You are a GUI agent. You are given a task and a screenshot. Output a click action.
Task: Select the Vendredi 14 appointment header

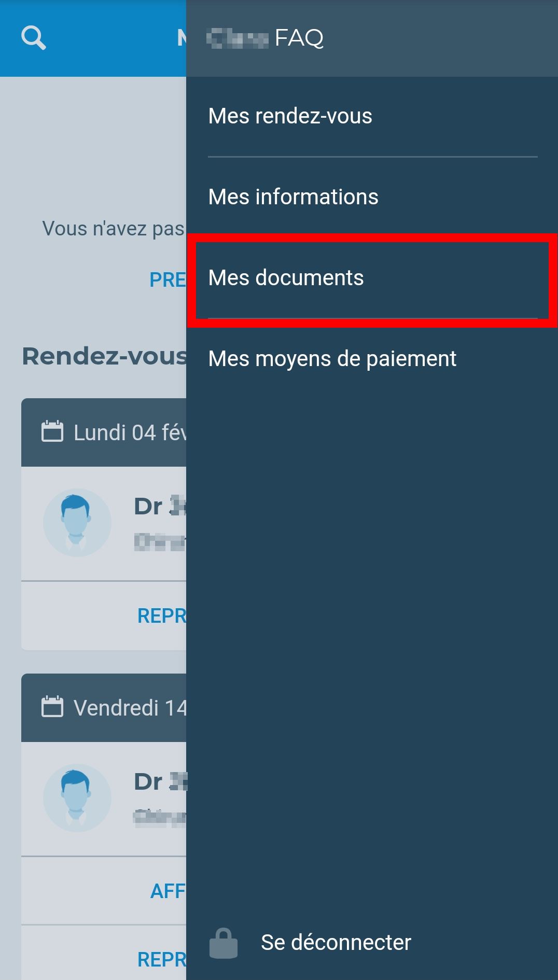point(104,708)
